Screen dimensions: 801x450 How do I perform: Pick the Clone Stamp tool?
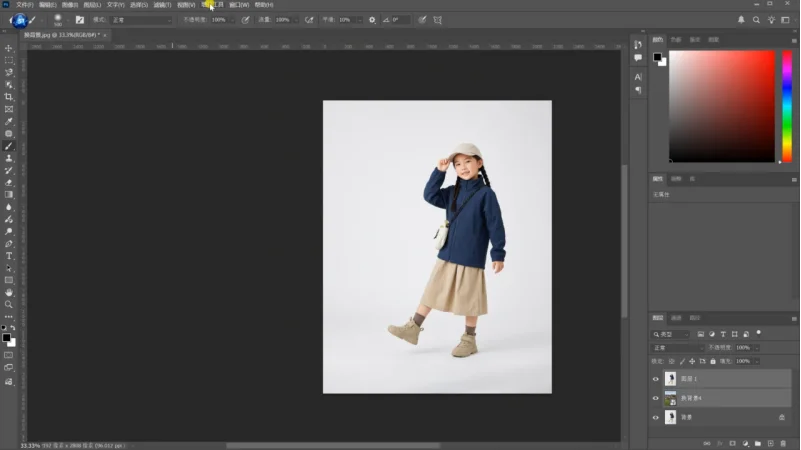pos(9,158)
